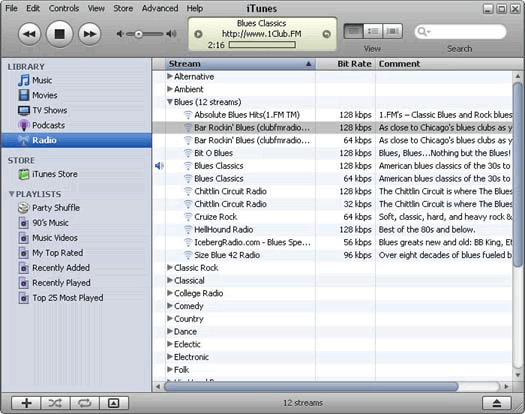Adjust the volume slider knob
The height and width of the screenshot is (414, 525).
point(138,34)
